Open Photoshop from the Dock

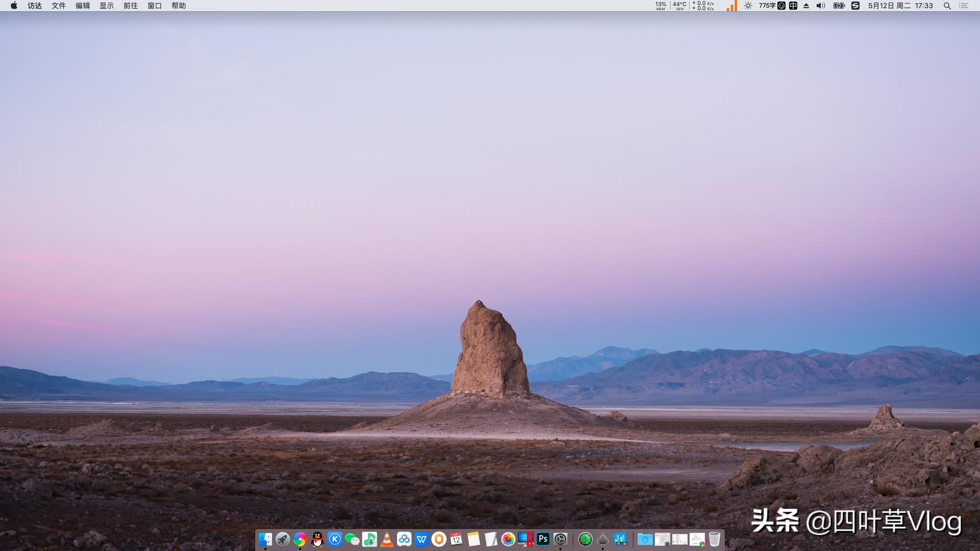tap(543, 539)
